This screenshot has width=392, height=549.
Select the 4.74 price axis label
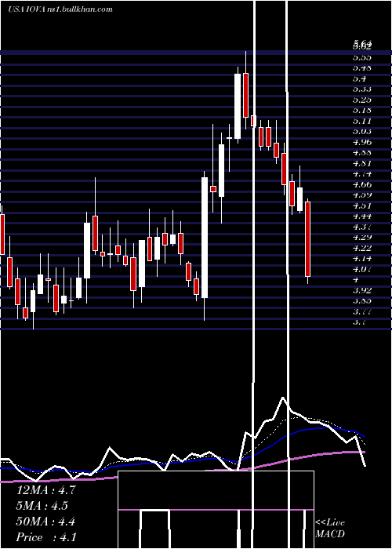click(362, 173)
